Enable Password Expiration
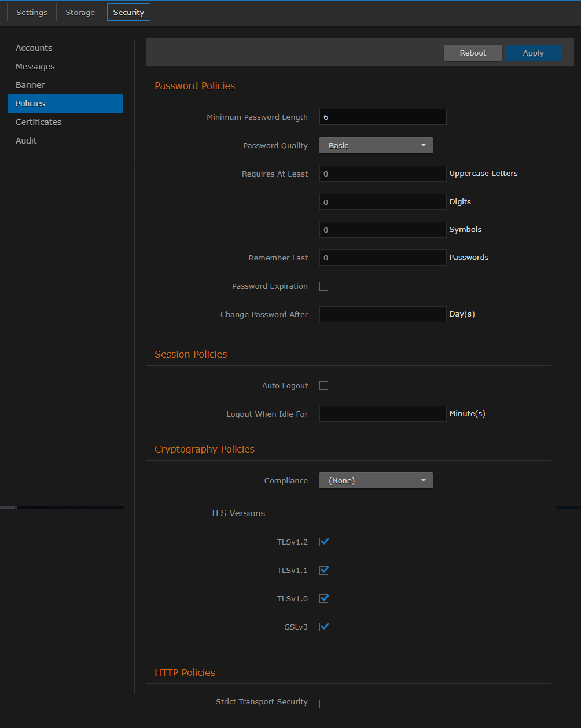Viewport: 581px width, 728px height. tap(323, 286)
